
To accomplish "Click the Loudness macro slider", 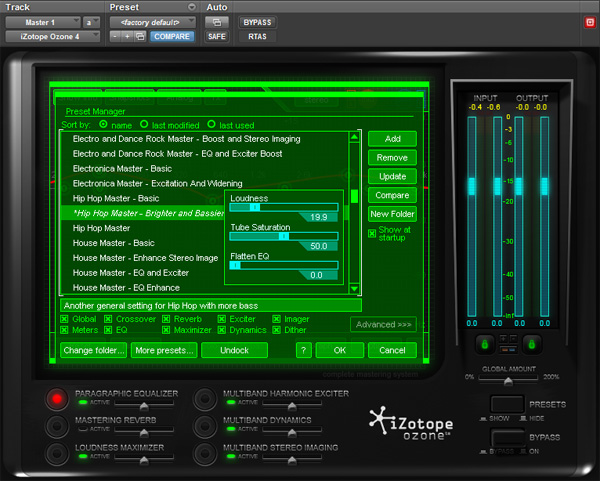I will click(284, 207).
